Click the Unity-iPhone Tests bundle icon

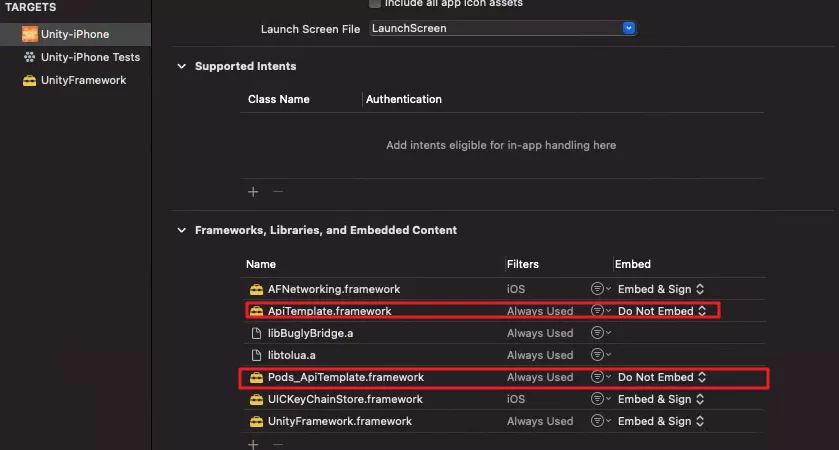coord(29,57)
